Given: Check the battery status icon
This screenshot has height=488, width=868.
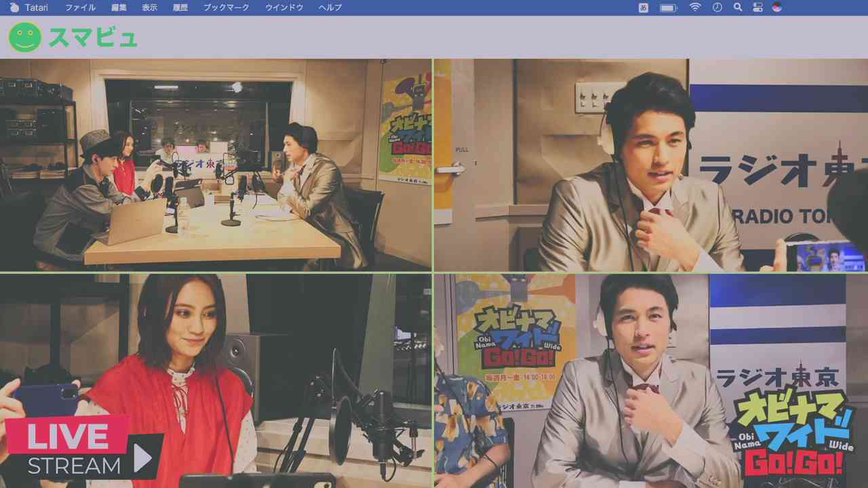Looking at the screenshot, I should tap(669, 7).
